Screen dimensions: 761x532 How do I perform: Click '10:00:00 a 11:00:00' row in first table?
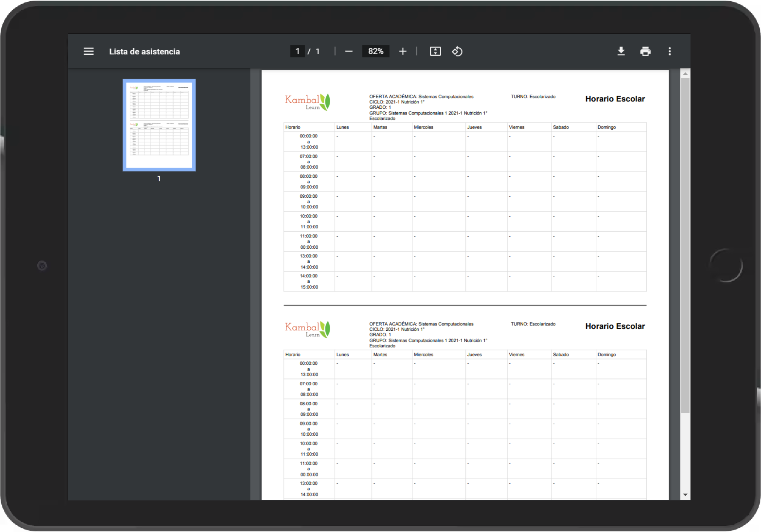coord(465,222)
